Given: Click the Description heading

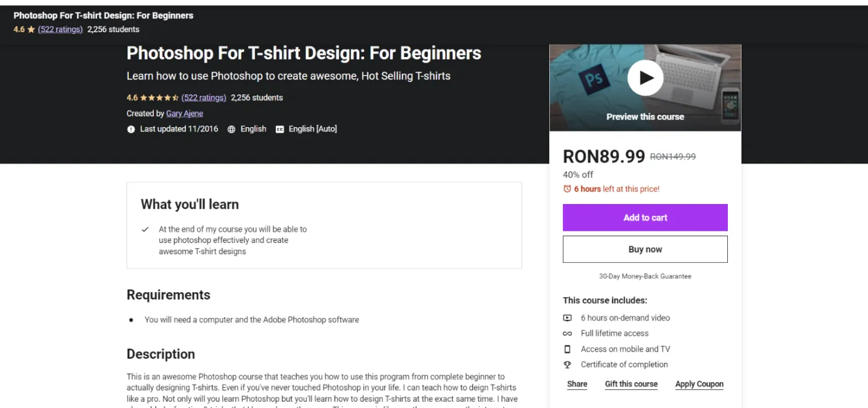Looking at the screenshot, I should [x=161, y=354].
